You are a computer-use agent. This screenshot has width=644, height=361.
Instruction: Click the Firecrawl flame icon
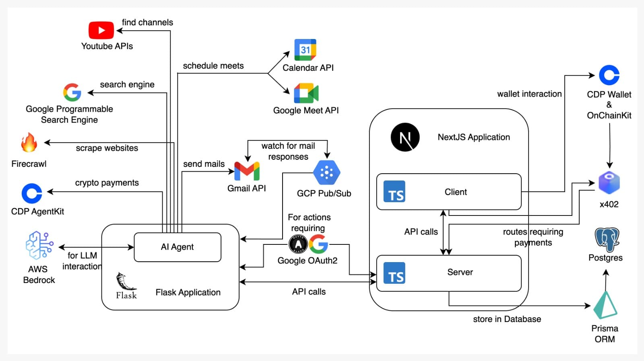coord(29,142)
